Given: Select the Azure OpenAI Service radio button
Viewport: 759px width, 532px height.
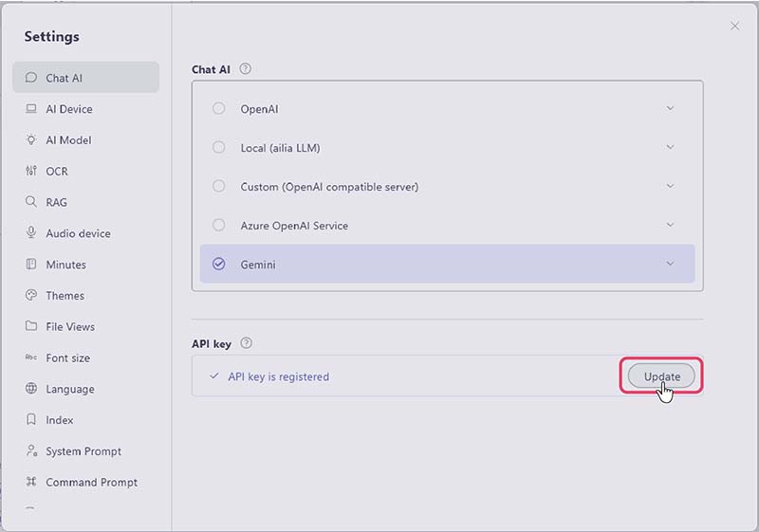Looking at the screenshot, I should 219,225.
